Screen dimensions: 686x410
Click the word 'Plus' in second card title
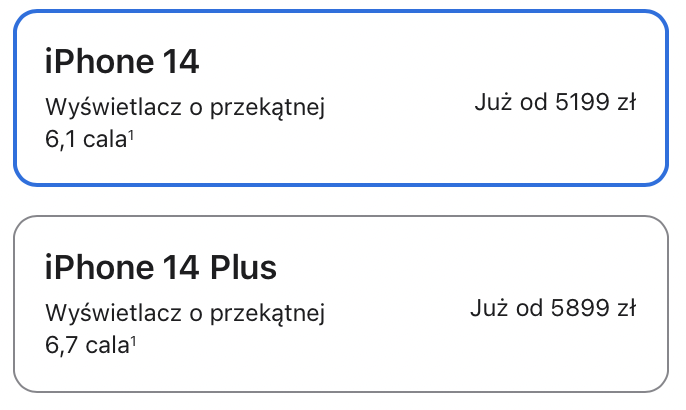pos(243,267)
